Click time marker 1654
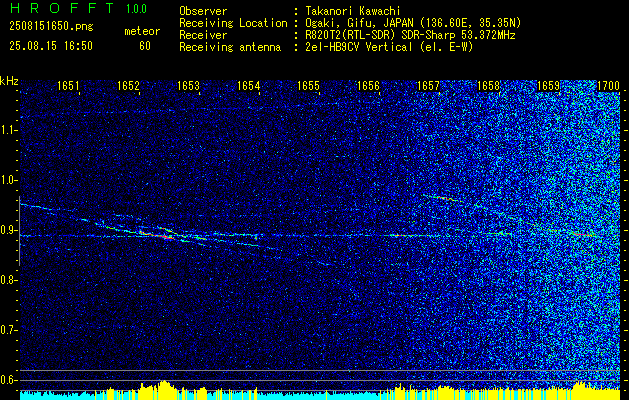629x400 pixels. click(248, 86)
